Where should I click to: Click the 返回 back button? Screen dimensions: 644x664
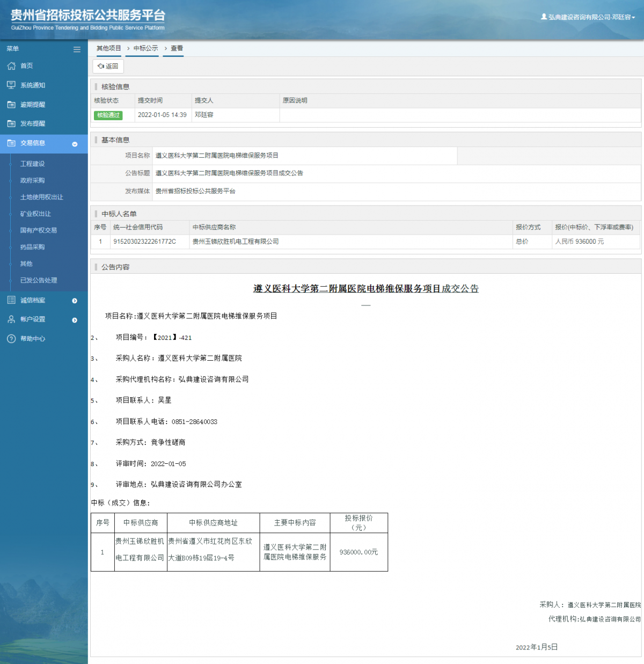click(x=108, y=66)
